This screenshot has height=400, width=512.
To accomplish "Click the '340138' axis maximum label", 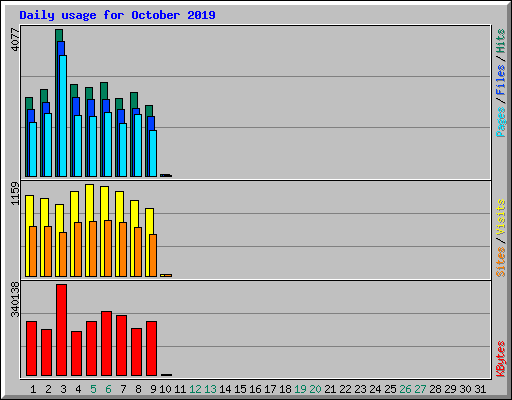I will [15, 299].
